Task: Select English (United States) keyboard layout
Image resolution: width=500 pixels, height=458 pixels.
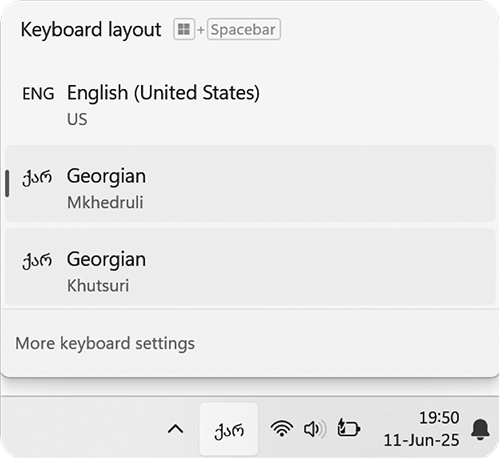Action: (x=250, y=104)
